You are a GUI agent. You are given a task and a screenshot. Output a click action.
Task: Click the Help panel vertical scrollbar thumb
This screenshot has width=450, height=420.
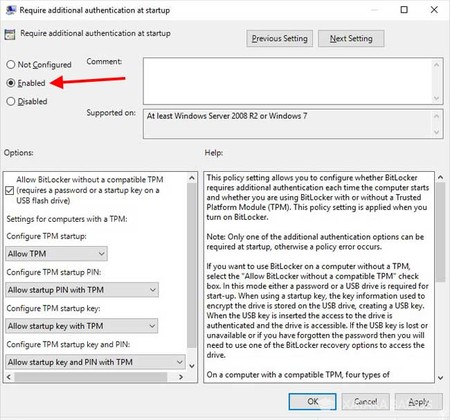coord(440,232)
